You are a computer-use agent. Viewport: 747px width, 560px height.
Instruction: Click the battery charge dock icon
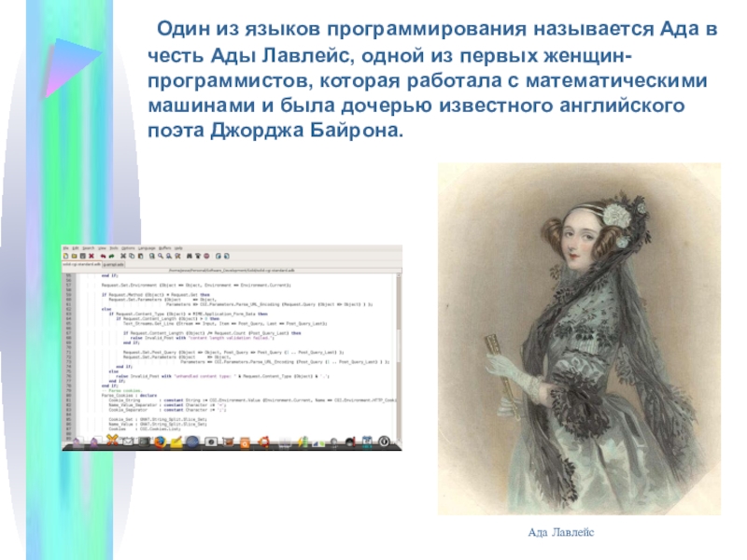[x=303, y=441]
